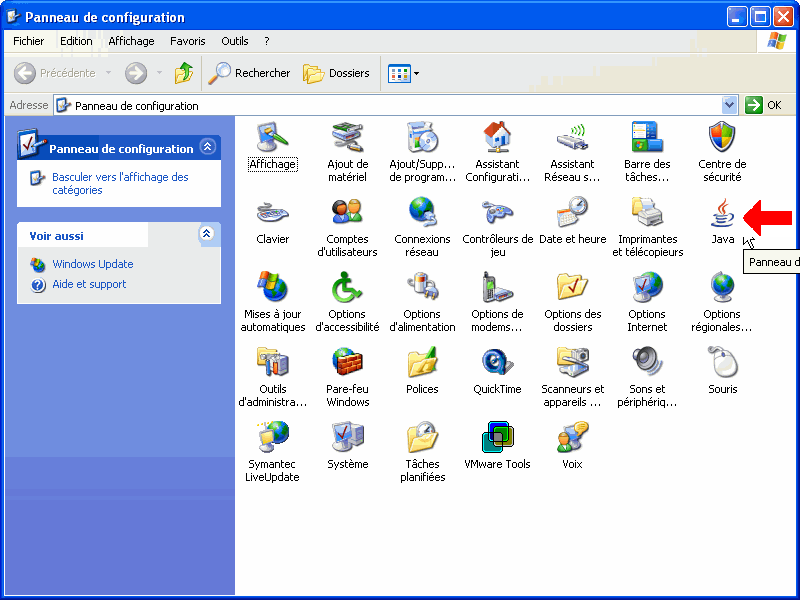
Task: Open the Imprimantes et télécopieurs icon
Action: [x=647, y=214]
